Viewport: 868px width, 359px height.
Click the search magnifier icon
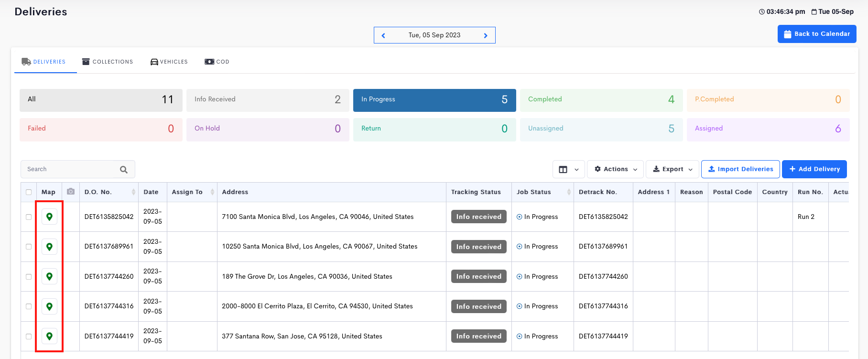[124, 169]
